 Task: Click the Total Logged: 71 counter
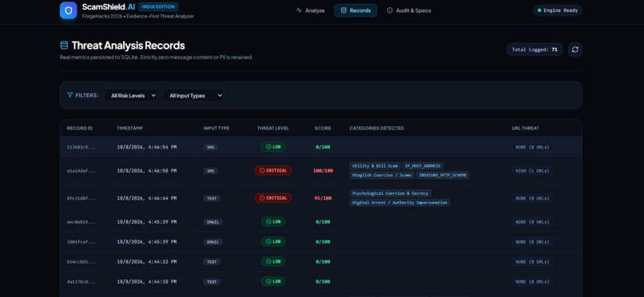click(535, 49)
